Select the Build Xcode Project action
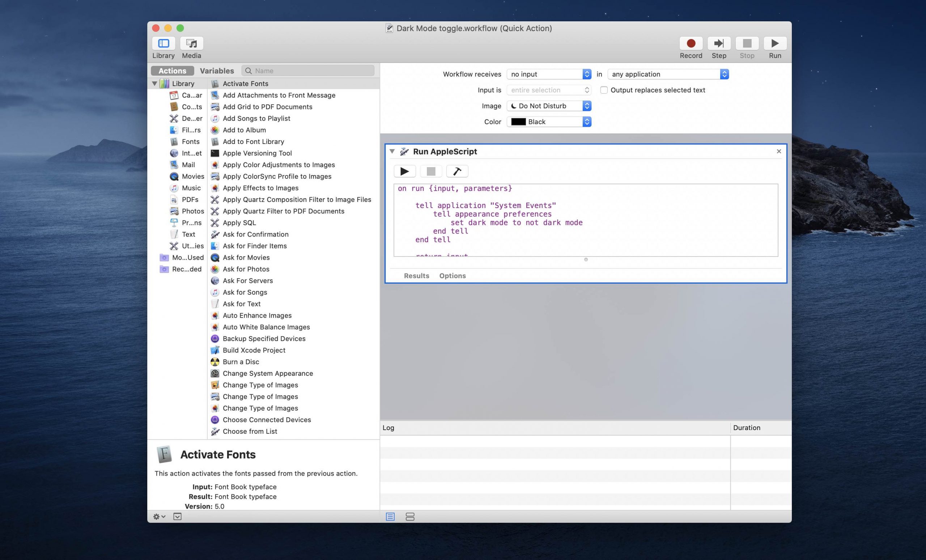 tap(293, 350)
